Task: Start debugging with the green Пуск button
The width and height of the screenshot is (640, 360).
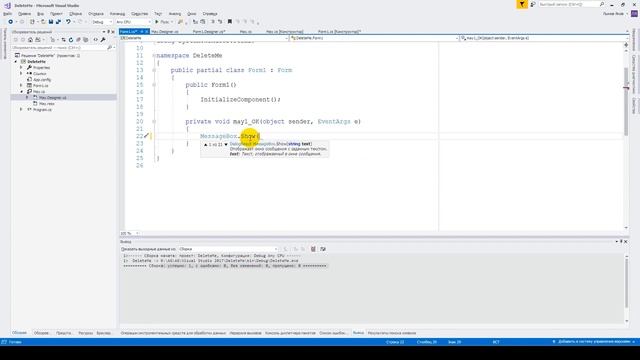Action: [x=162, y=22]
